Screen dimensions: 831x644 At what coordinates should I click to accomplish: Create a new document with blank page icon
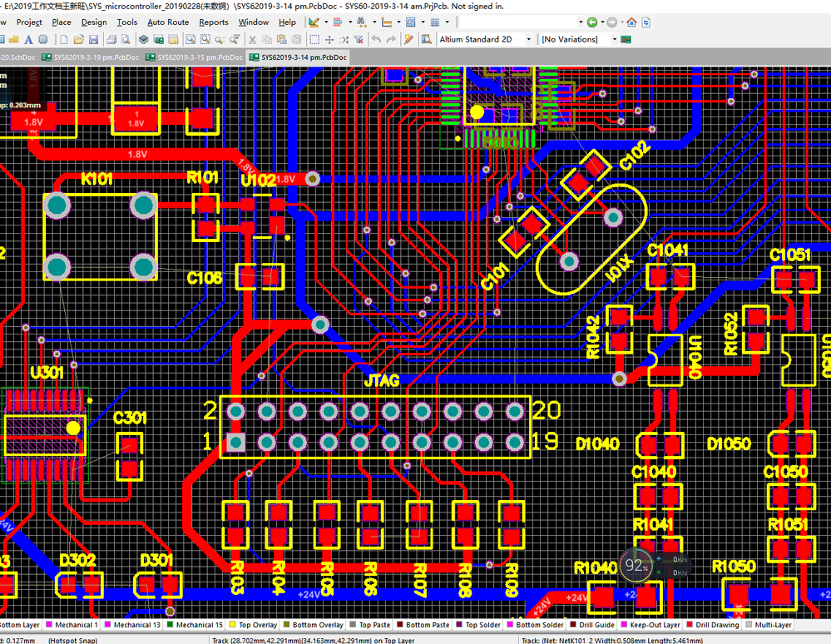point(63,39)
